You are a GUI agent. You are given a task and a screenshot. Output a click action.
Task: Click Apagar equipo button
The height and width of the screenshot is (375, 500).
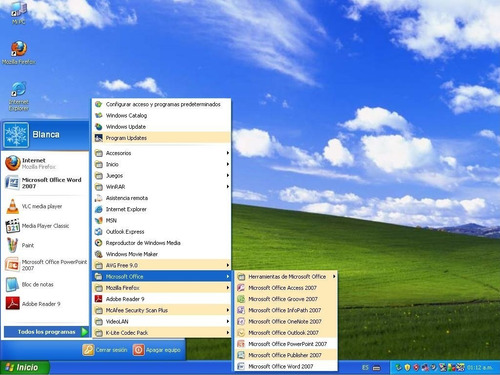tap(157, 350)
